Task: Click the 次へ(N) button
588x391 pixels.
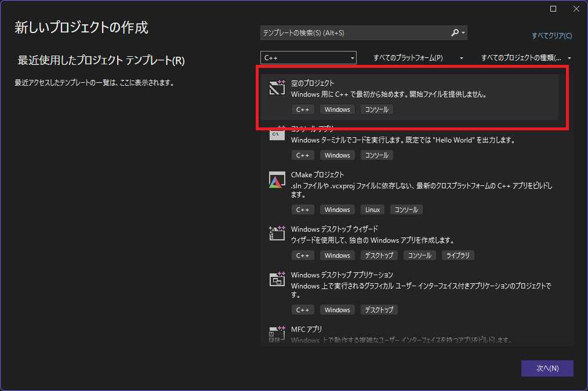Action: pos(547,368)
